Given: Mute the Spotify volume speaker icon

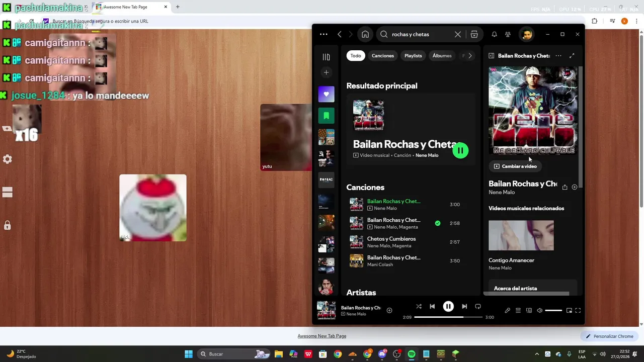Looking at the screenshot, I should (540, 311).
